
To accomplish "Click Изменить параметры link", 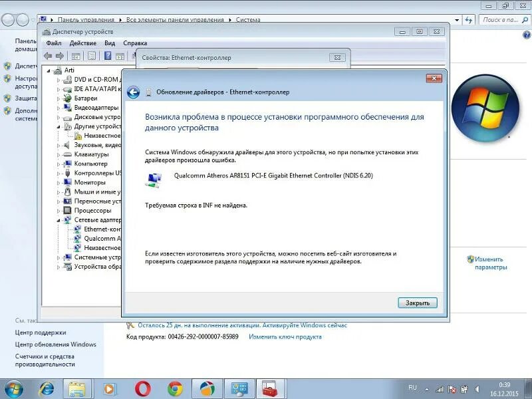I will [x=491, y=263].
